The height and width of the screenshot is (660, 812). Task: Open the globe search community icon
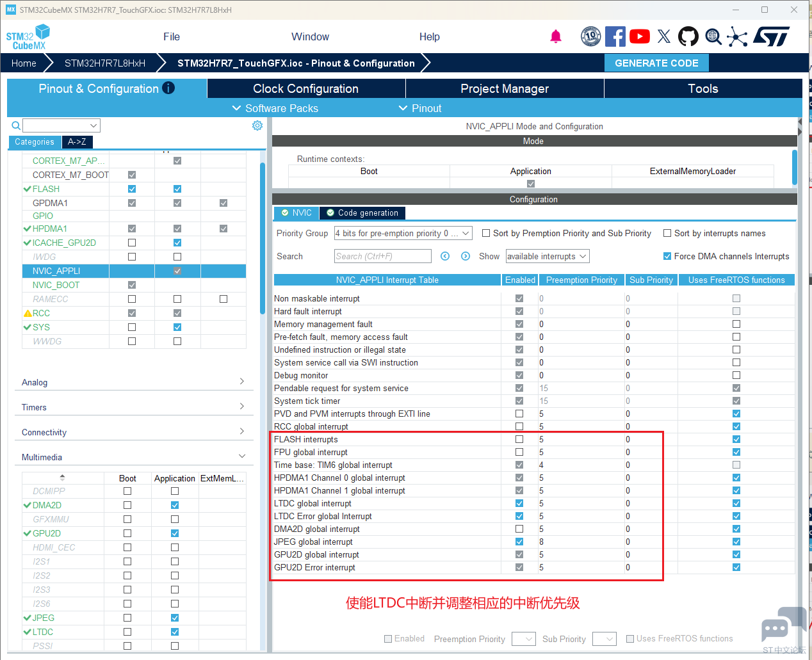tap(713, 36)
